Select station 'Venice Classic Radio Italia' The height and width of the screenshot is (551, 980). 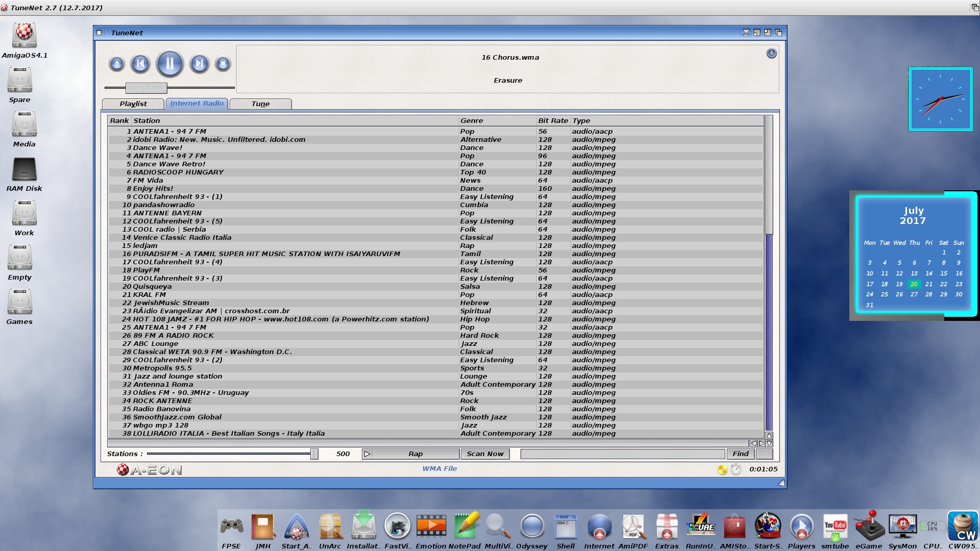click(435, 238)
